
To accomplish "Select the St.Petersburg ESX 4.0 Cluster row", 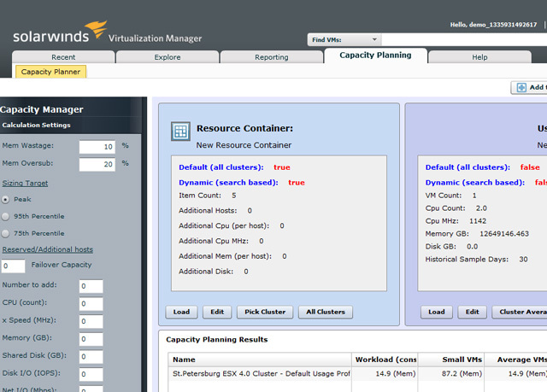I will (357, 373).
